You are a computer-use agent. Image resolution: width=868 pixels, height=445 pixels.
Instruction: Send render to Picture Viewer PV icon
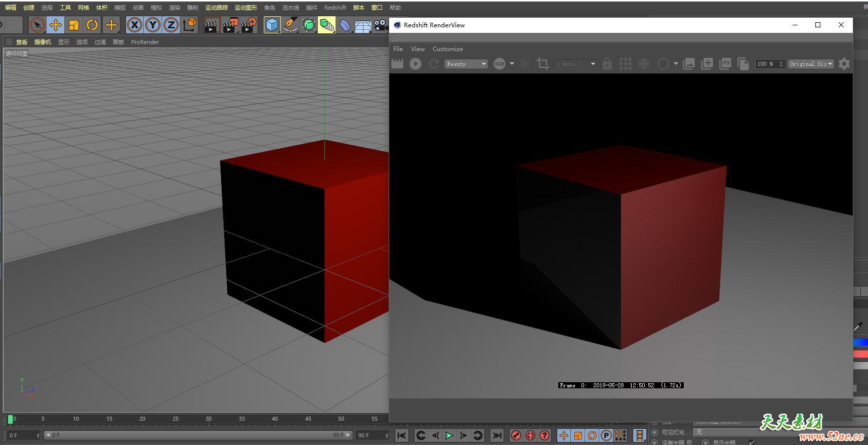click(x=725, y=64)
